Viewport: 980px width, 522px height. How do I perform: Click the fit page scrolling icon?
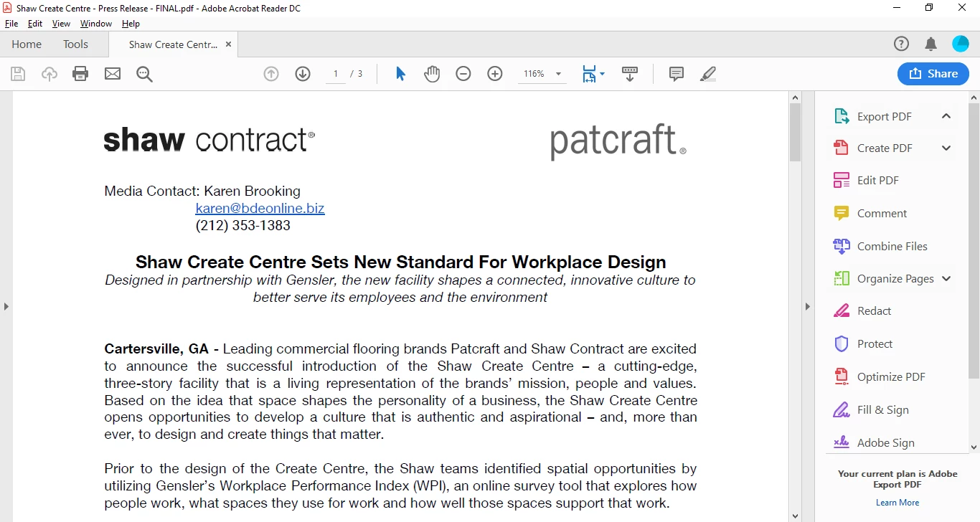tap(589, 74)
